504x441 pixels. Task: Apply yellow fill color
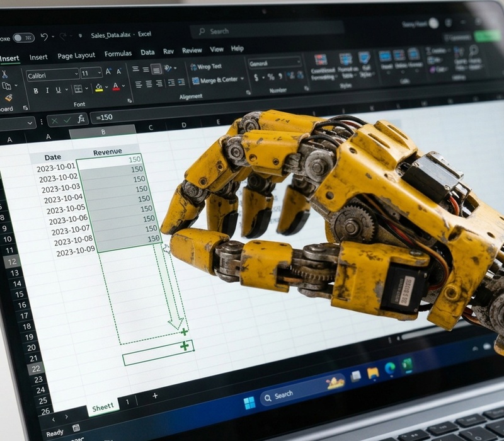click(99, 88)
